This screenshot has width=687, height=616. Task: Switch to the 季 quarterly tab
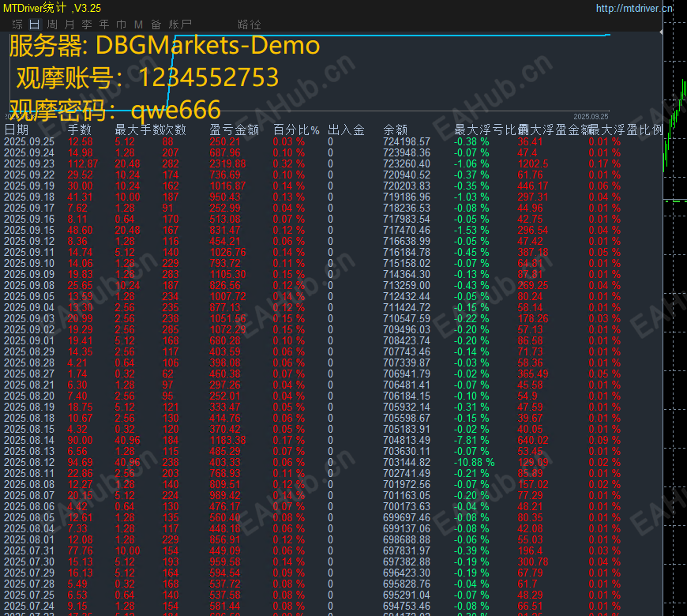click(87, 24)
